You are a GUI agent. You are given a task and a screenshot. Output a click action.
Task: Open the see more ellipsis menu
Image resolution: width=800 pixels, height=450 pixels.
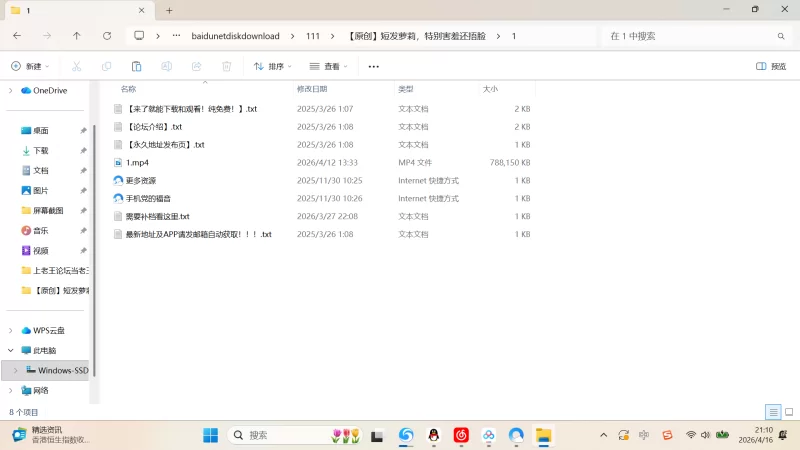click(x=374, y=66)
